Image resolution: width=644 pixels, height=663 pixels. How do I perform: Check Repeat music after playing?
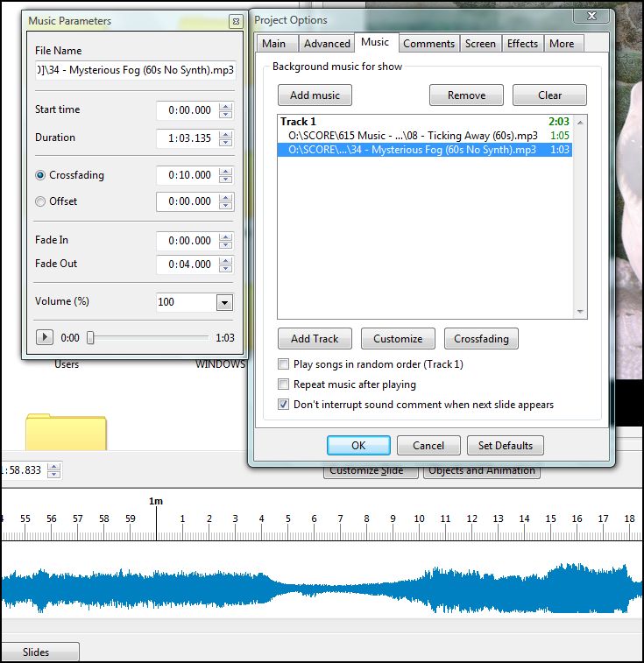coord(283,384)
